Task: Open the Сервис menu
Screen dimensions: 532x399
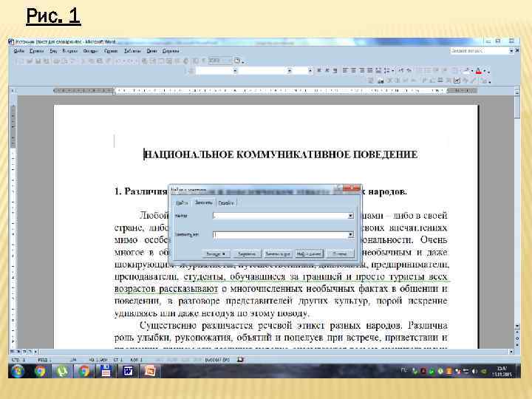Action: [x=111, y=51]
